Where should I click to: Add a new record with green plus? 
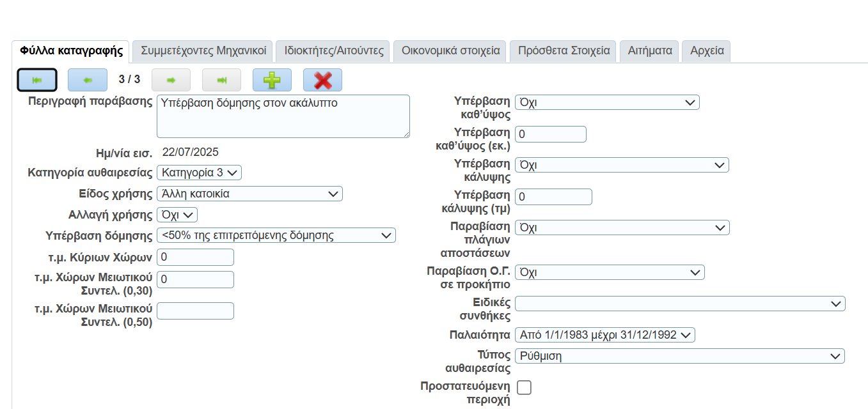272,80
